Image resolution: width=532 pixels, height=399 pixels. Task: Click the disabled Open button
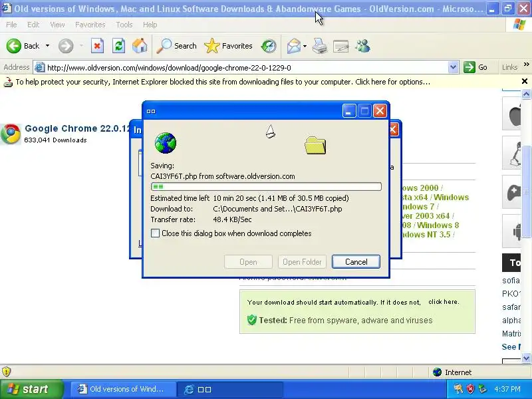248,261
